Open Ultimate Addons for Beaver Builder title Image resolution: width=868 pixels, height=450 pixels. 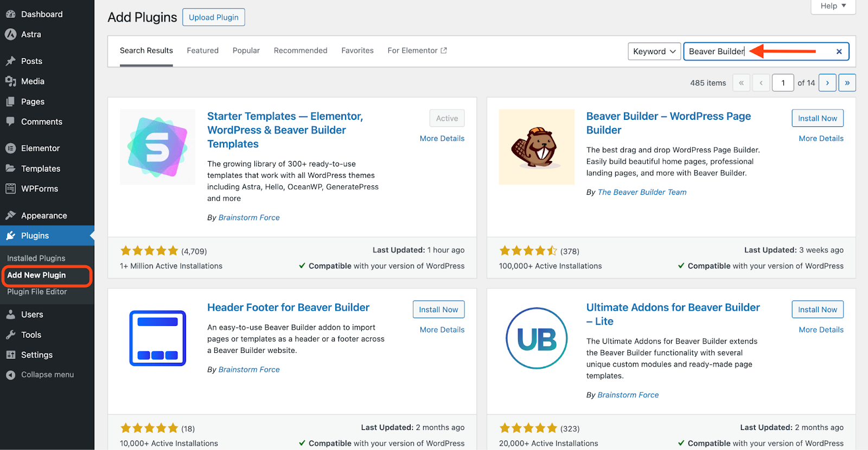pyautogui.click(x=673, y=314)
